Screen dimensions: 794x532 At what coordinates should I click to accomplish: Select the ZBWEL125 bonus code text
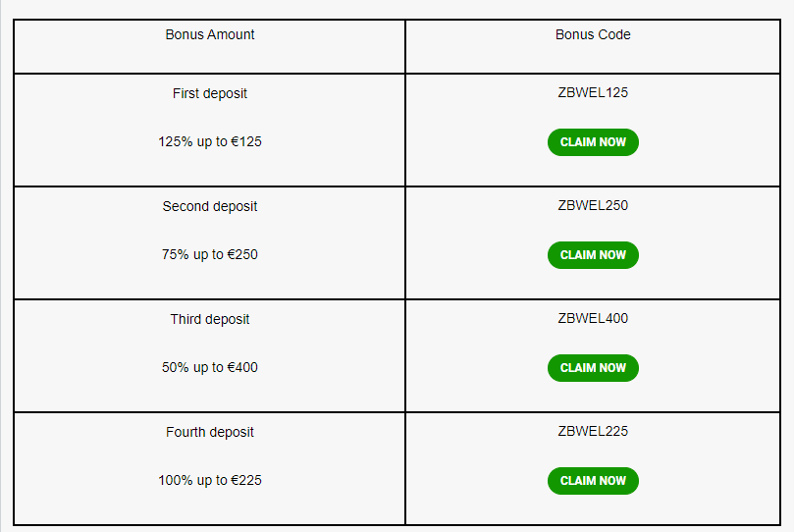pos(593,92)
